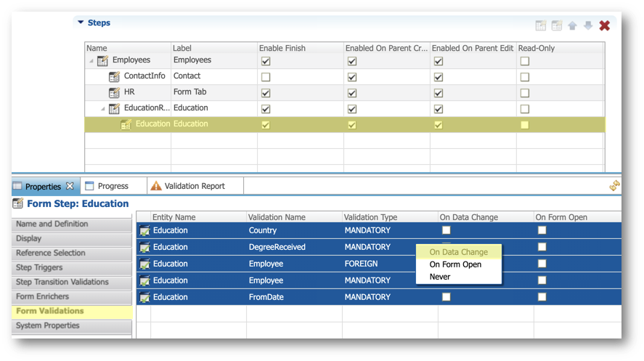Collapse the Steps section
This screenshot has width=644, height=361.
(x=80, y=23)
